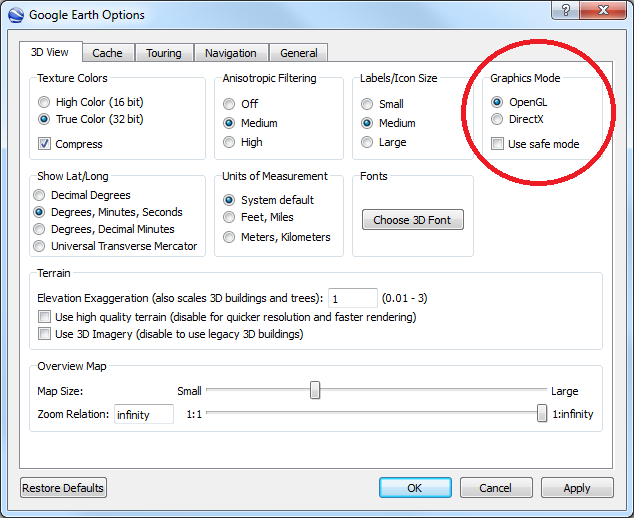Click the question mark help button
The width and height of the screenshot is (634, 518).
tap(565, 10)
